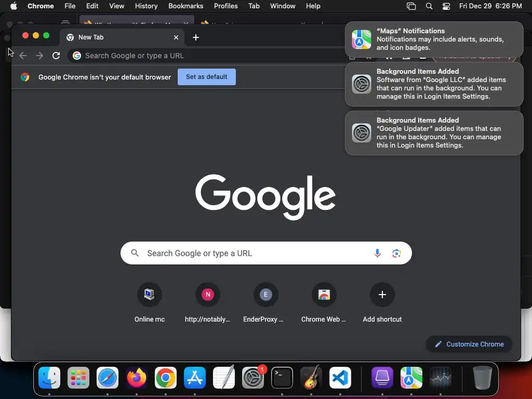Open the Google Updater Background Items notification
This screenshot has width=532, height=399.
pyautogui.click(x=434, y=133)
